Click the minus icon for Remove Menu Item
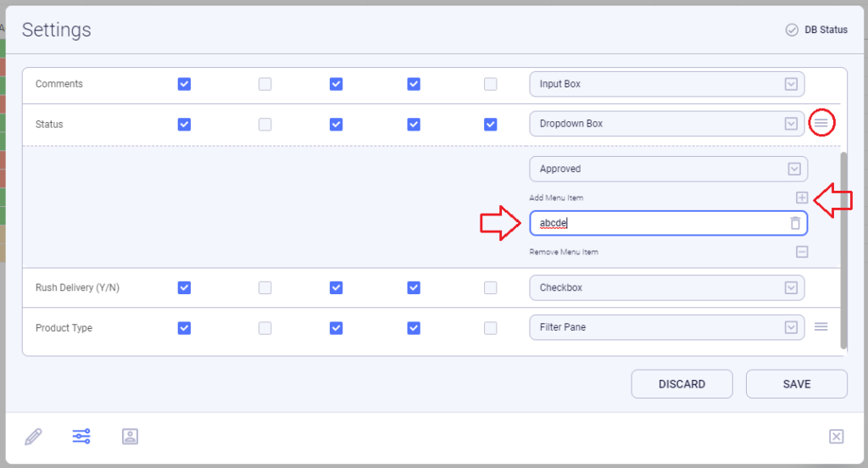 802,252
